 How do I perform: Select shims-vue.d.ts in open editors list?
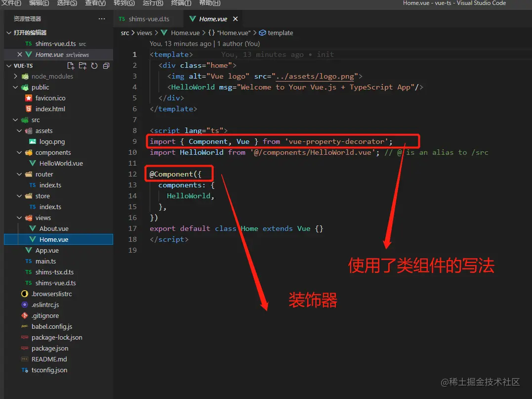tap(58, 44)
